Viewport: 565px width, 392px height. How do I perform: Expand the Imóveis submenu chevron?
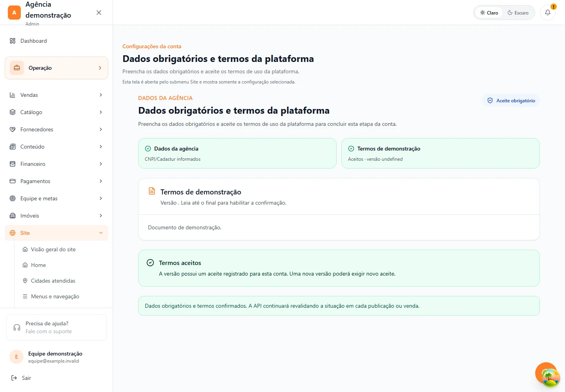pos(101,216)
